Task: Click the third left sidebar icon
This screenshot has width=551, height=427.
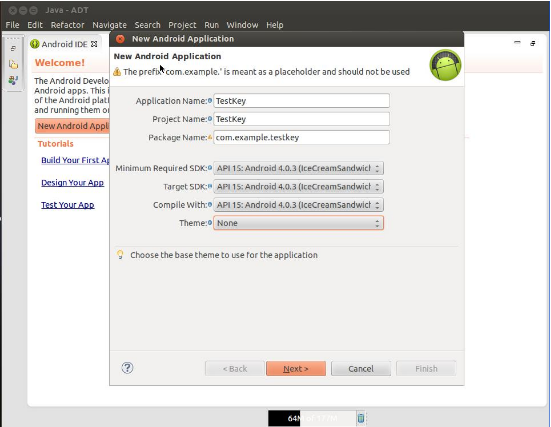Action: tap(13, 80)
